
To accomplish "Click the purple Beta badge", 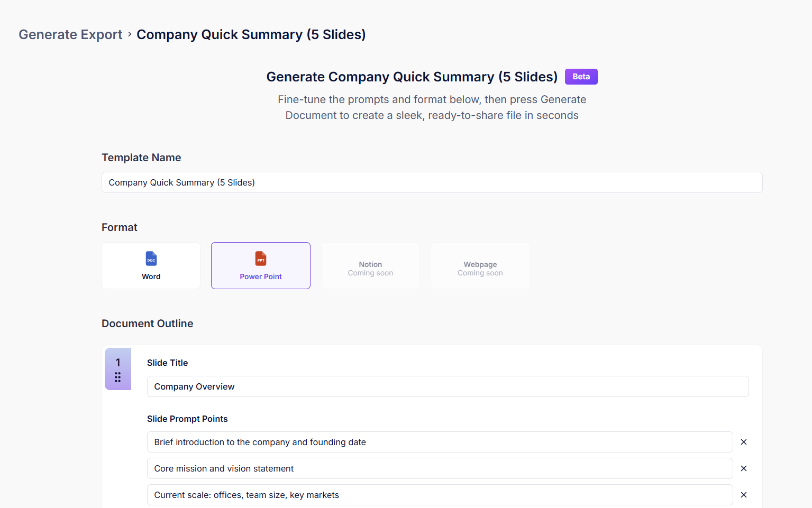I will pyautogui.click(x=581, y=77).
